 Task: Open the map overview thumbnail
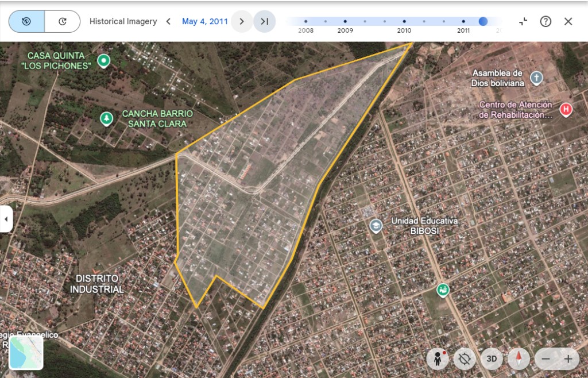pos(26,353)
